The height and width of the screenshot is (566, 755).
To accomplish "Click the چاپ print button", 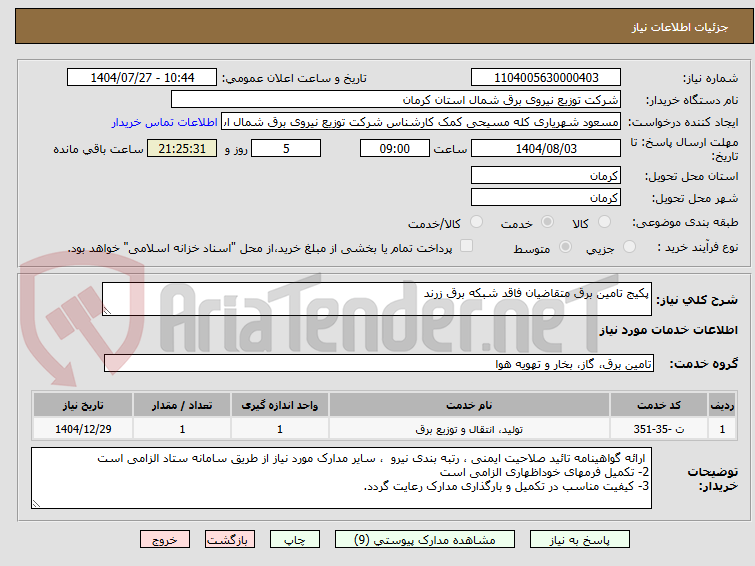I will click(295, 540).
